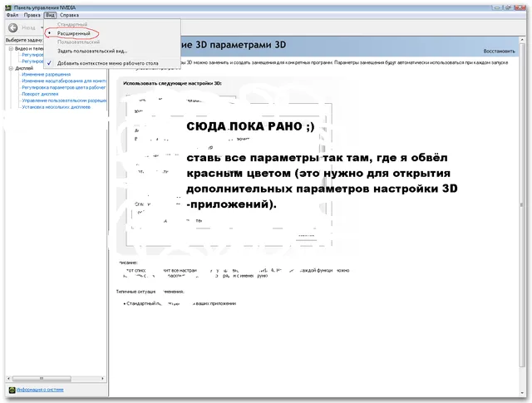The width and height of the screenshot is (532, 403).
Task: Close the open "Вид" menu in menu bar
Action: point(51,15)
